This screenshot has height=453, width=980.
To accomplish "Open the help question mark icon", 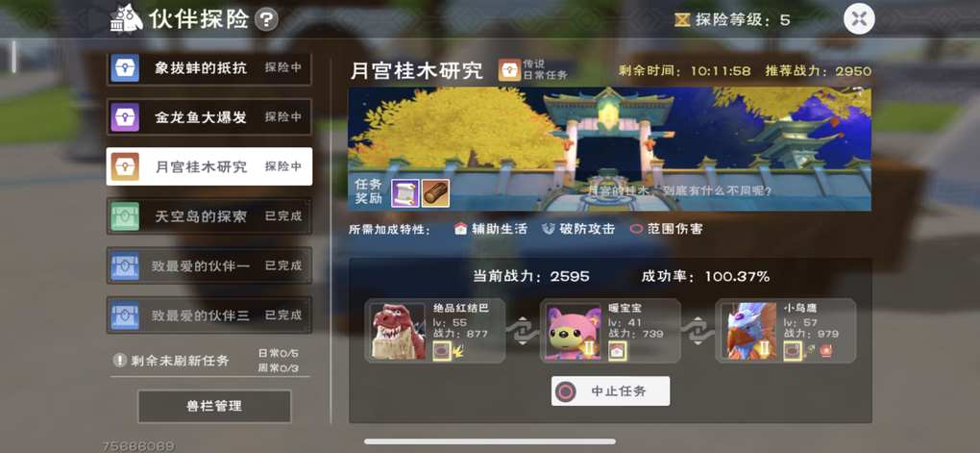I will (x=266, y=19).
